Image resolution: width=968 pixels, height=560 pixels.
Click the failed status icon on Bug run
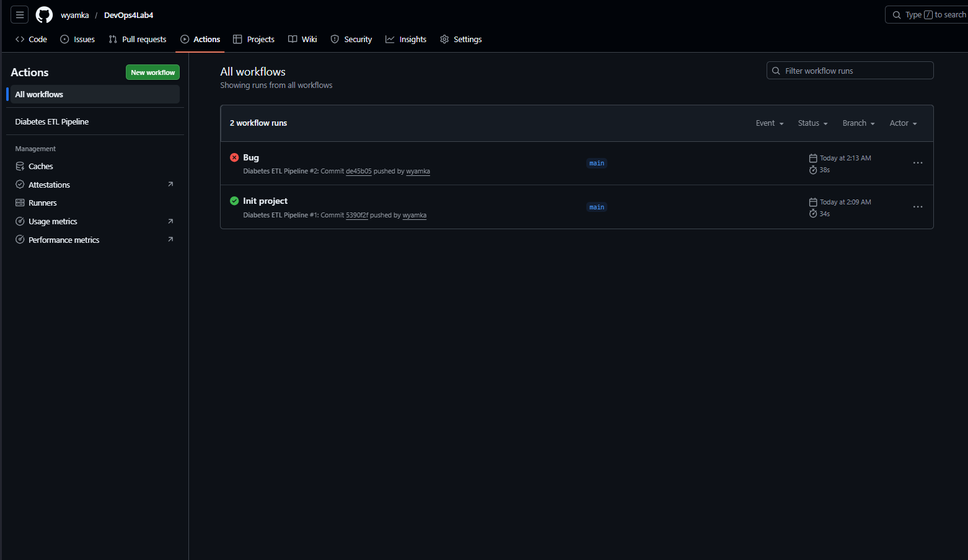pos(234,157)
